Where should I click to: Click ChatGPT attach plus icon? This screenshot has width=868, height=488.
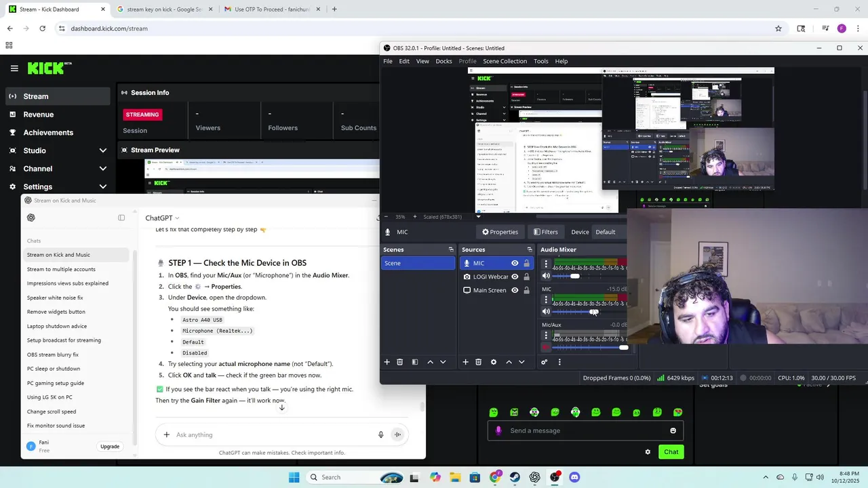tap(166, 434)
